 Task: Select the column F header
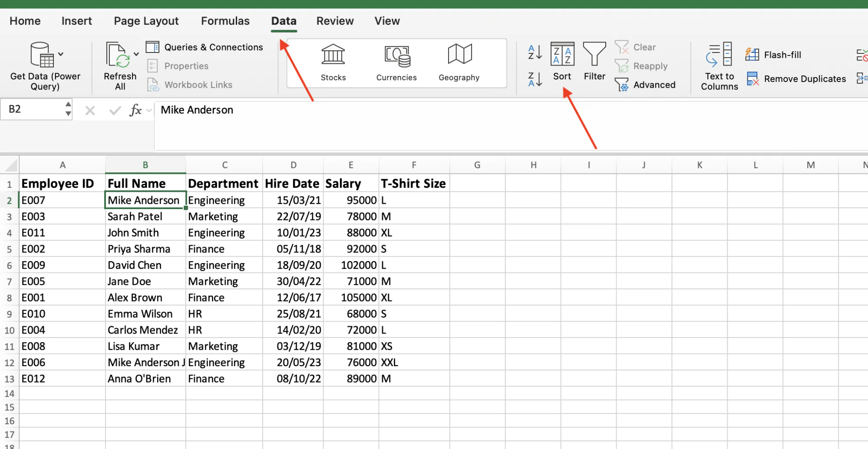(x=414, y=165)
